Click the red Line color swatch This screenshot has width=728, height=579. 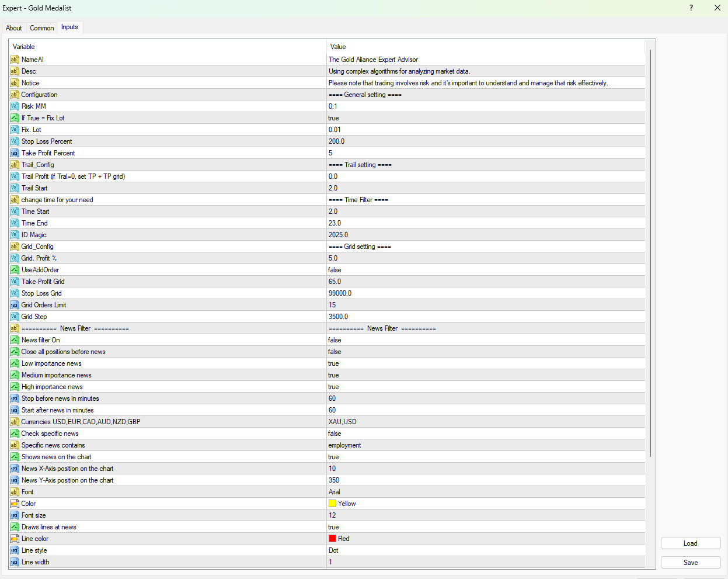(x=332, y=538)
